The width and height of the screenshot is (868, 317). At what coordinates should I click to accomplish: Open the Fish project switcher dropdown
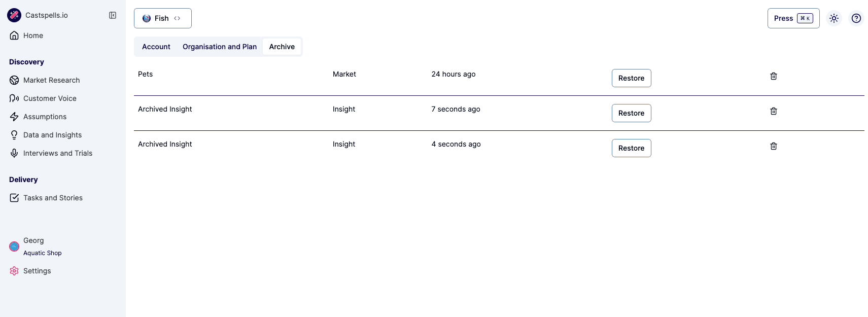point(162,18)
